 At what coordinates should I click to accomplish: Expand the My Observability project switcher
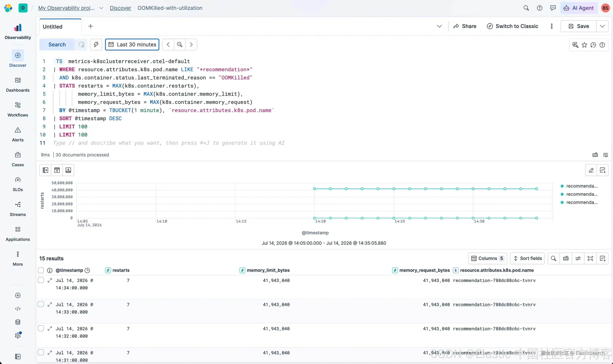pos(101,8)
